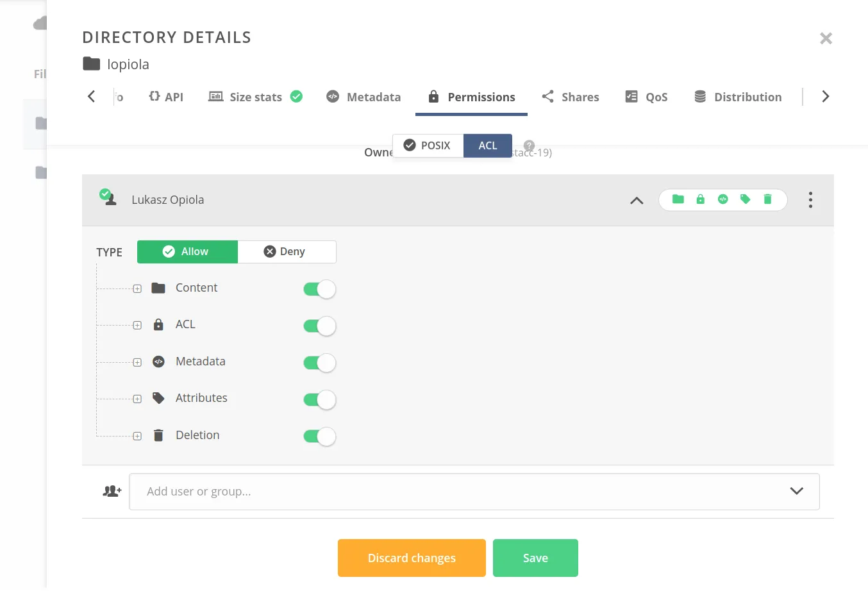Click the green tag icon in permissions summary
This screenshot has height=591, width=868.
(745, 199)
